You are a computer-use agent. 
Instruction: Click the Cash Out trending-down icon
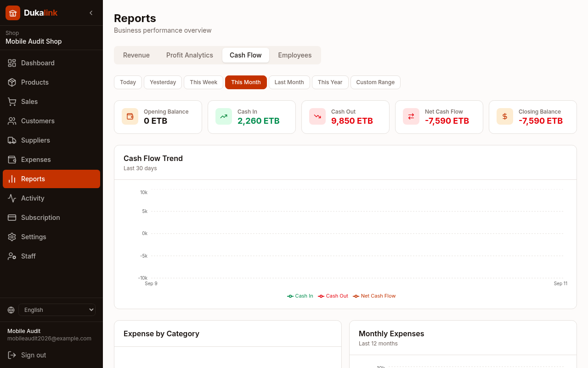pyautogui.click(x=317, y=116)
